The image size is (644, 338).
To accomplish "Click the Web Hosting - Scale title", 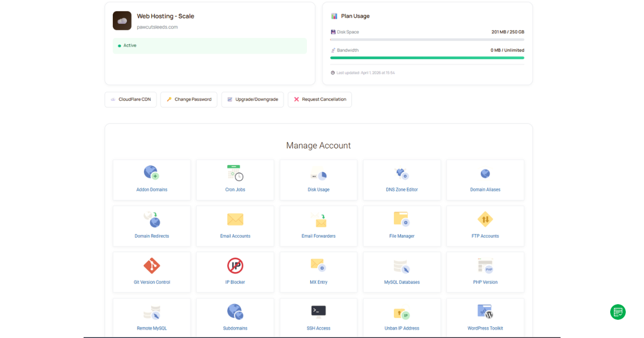I will tap(165, 16).
